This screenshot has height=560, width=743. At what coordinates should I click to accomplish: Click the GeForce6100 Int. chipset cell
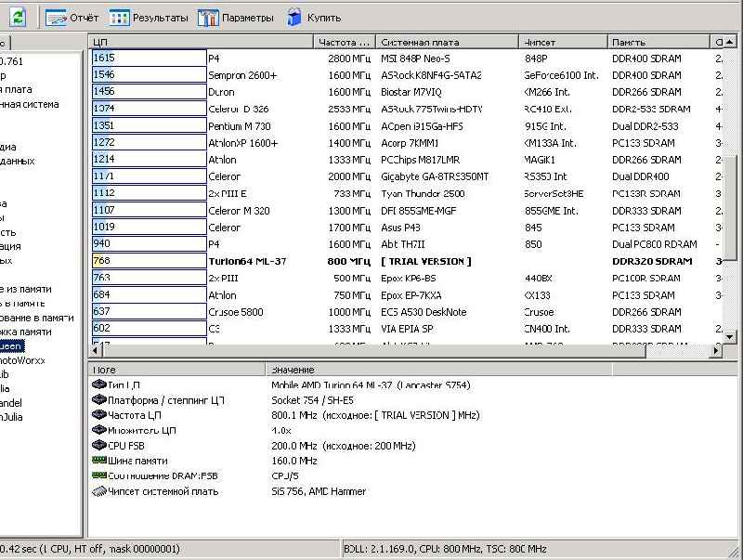click(x=562, y=75)
